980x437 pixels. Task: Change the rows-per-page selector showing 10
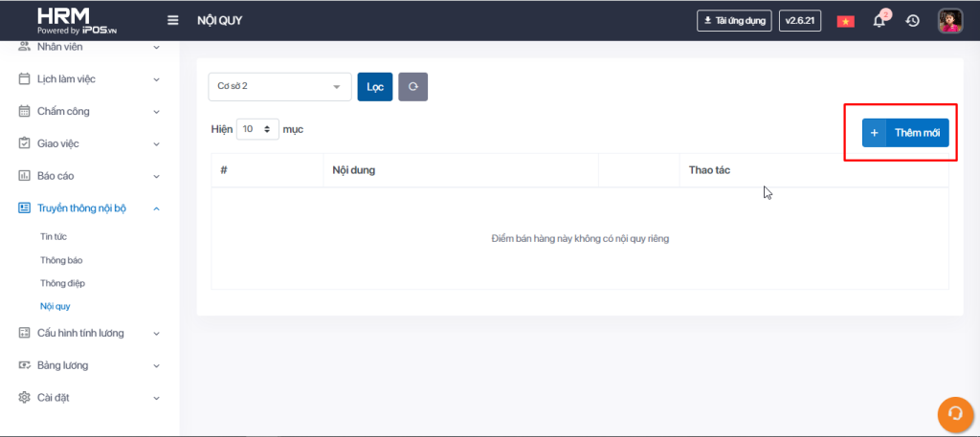(x=256, y=128)
